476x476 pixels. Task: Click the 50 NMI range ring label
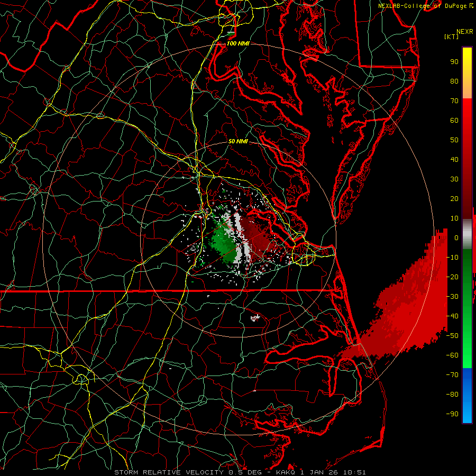coord(238,141)
